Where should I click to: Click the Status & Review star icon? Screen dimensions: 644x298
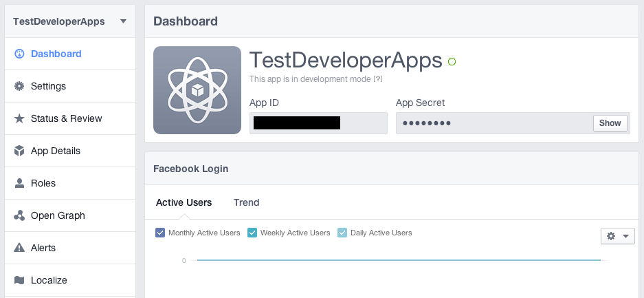point(19,118)
